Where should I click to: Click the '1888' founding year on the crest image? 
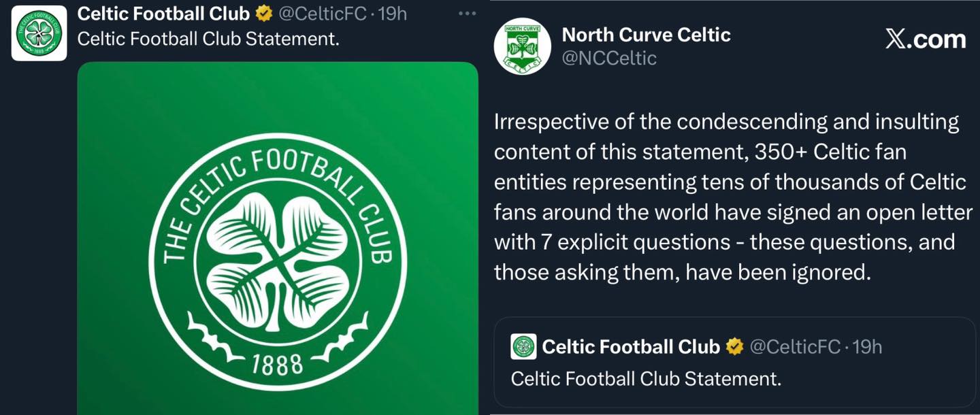(278, 365)
